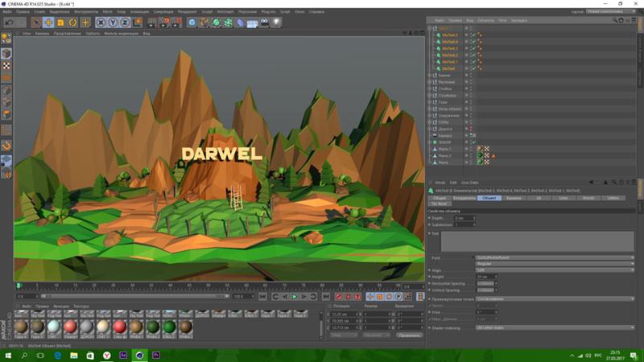
Task: Switch to Крышки attribute tab
Action: pos(514,198)
